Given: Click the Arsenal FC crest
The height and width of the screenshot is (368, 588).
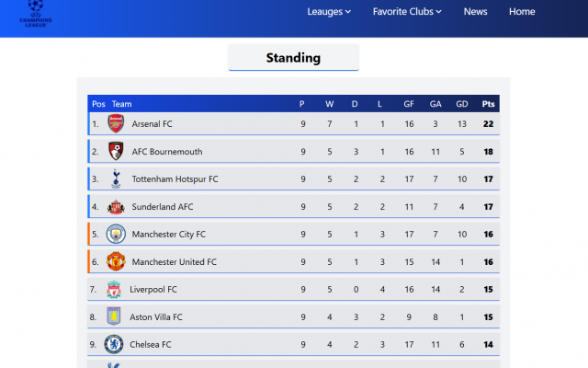Looking at the screenshot, I should (x=116, y=124).
